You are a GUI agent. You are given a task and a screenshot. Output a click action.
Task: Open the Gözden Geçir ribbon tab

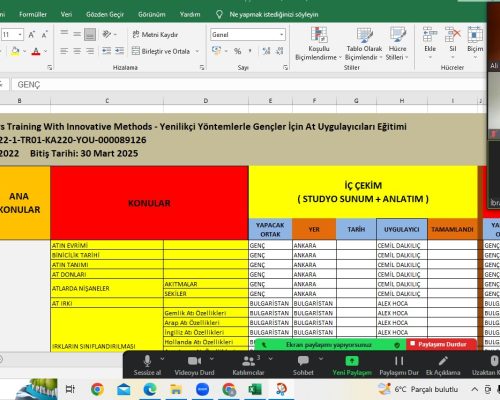105,14
